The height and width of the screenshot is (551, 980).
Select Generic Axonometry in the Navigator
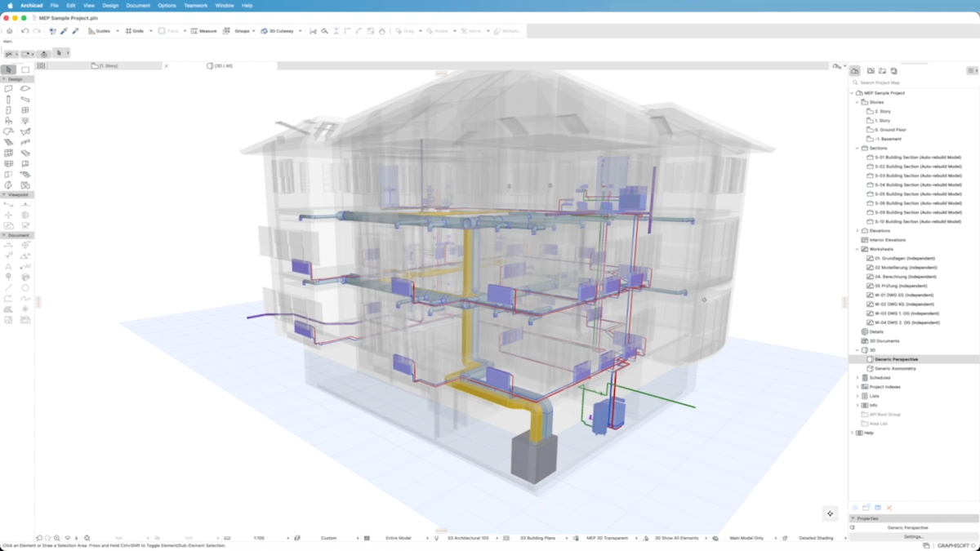click(895, 369)
